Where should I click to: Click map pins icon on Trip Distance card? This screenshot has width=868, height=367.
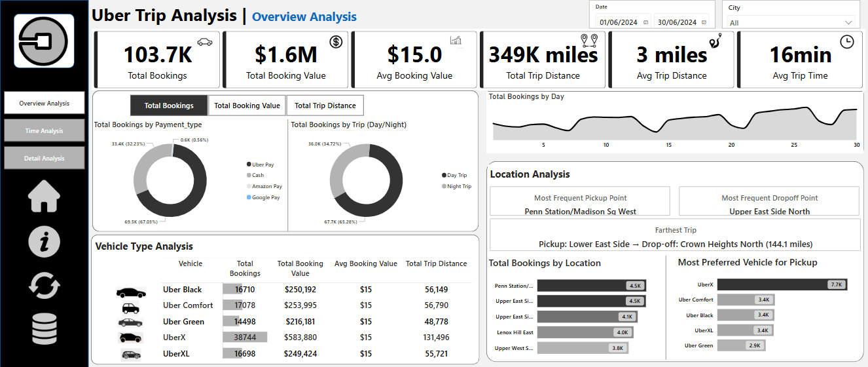point(589,41)
